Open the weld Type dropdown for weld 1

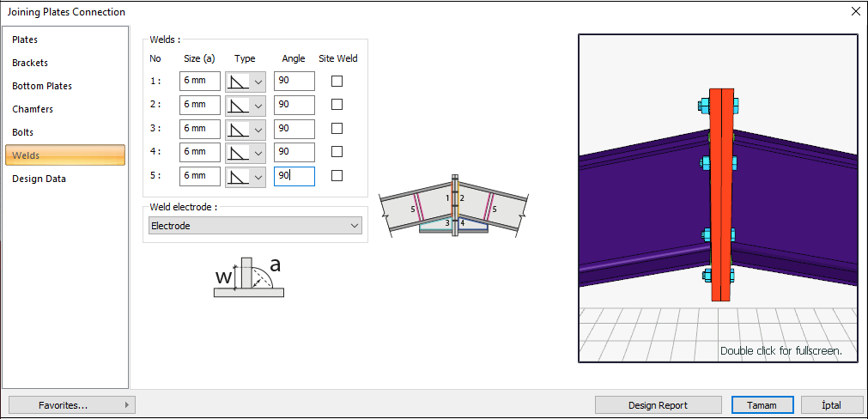tap(246, 82)
